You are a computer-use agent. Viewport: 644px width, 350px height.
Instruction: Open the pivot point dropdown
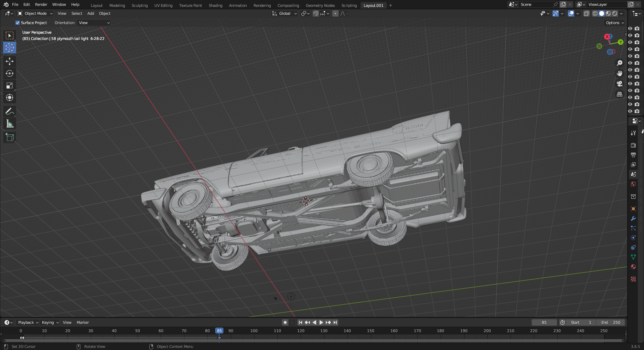point(305,13)
